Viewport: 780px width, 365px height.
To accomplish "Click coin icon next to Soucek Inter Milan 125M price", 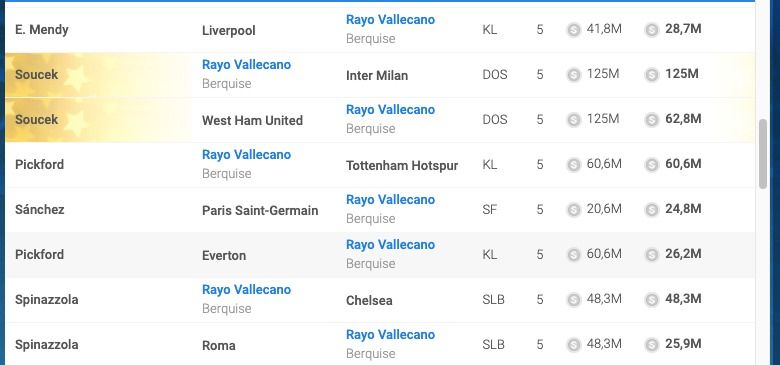I will [x=652, y=75].
